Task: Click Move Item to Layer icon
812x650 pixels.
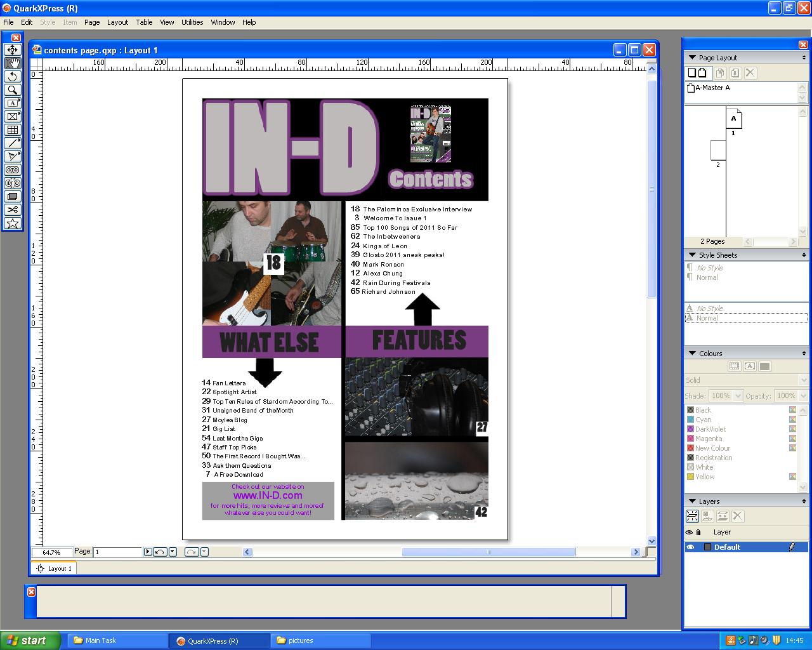Action: pos(707,516)
